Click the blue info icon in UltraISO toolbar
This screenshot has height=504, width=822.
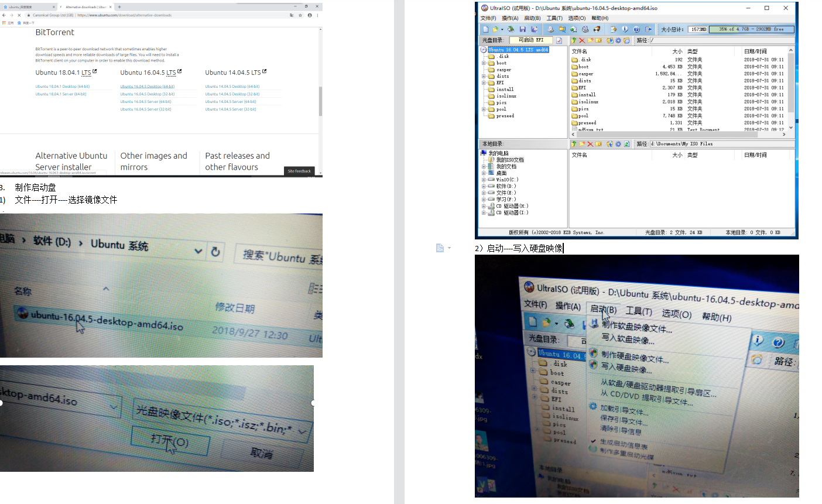(625, 29)
